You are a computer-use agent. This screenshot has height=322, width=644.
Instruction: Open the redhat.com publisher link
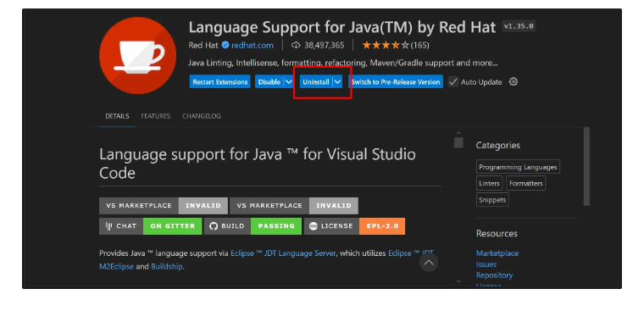click(253, 45)
